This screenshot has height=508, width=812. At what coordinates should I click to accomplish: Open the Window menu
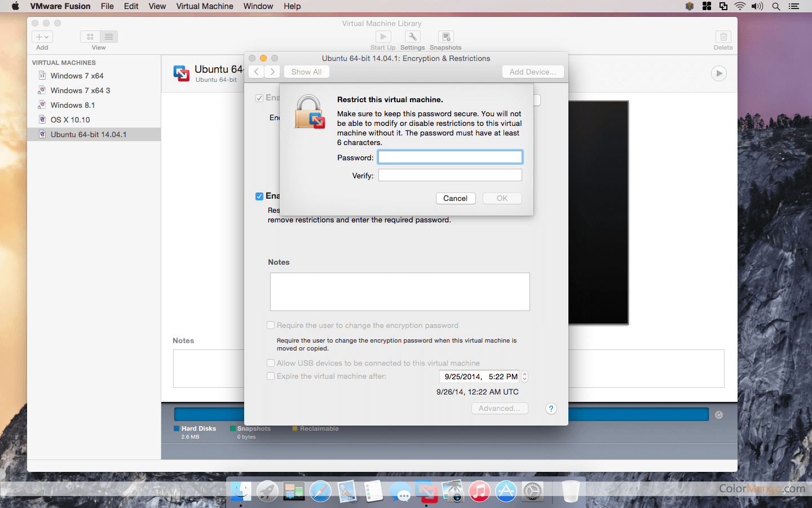pos(258,6)
